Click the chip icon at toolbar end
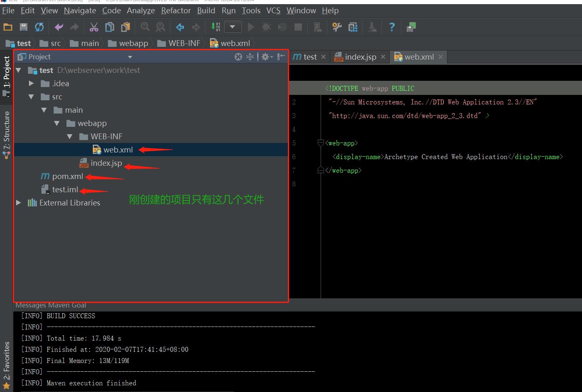The width and height of the screenshot is (582, 392). [x=411, y=27]
